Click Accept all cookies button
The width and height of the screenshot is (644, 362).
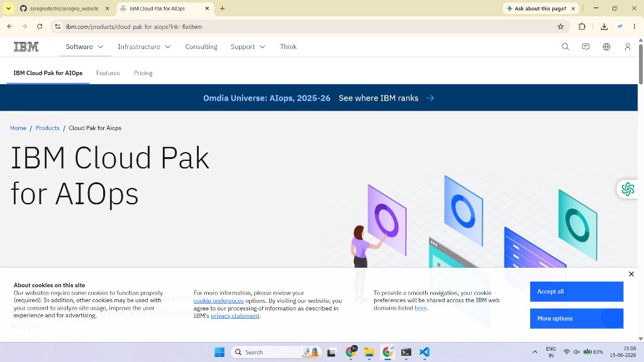[577, 292]
